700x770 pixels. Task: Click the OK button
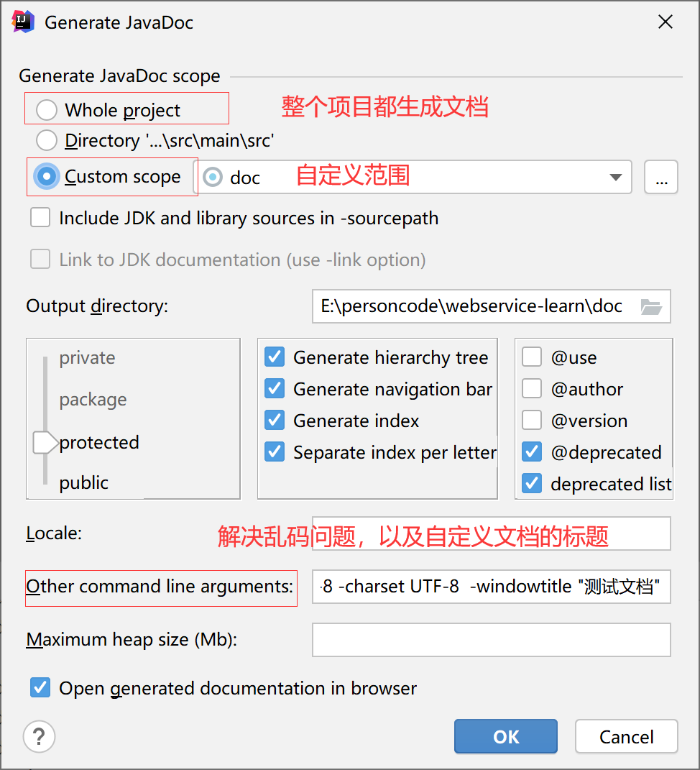click(506, 737)
